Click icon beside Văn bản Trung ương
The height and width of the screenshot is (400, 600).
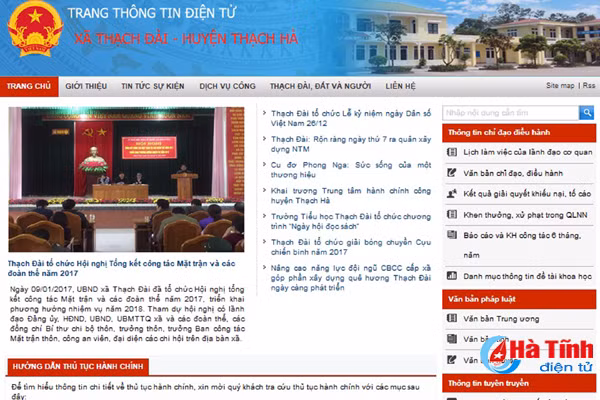tap(452, 318)
